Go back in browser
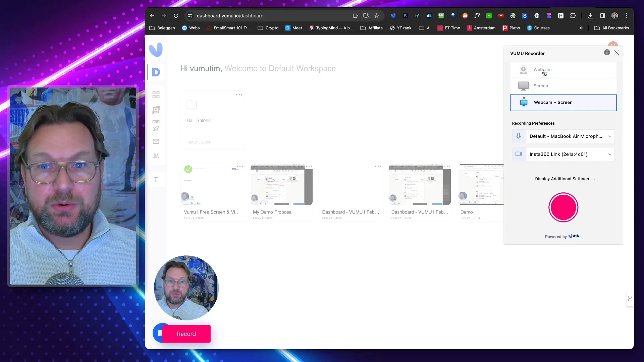This screenshot has width=644, height=362. coord(152,16)
